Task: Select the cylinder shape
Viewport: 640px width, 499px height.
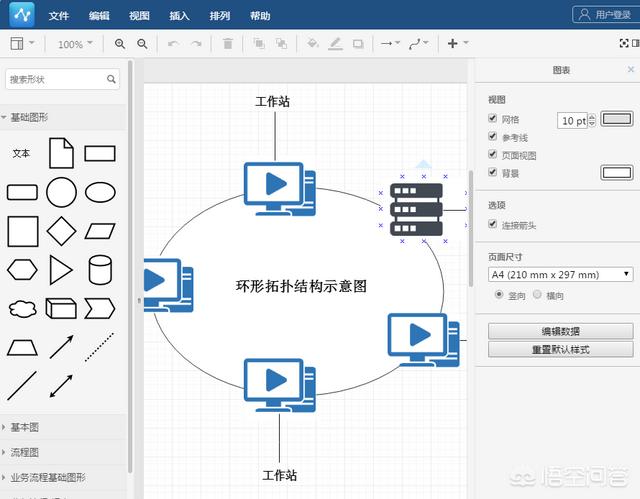Action: pyautogui.click(x=100, y=270)
